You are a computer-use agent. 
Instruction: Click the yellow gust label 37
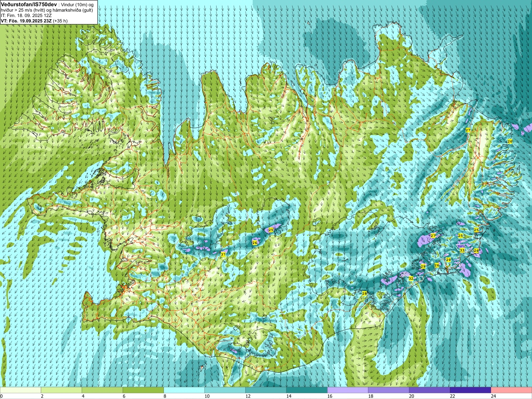click(x=223, y=254)
